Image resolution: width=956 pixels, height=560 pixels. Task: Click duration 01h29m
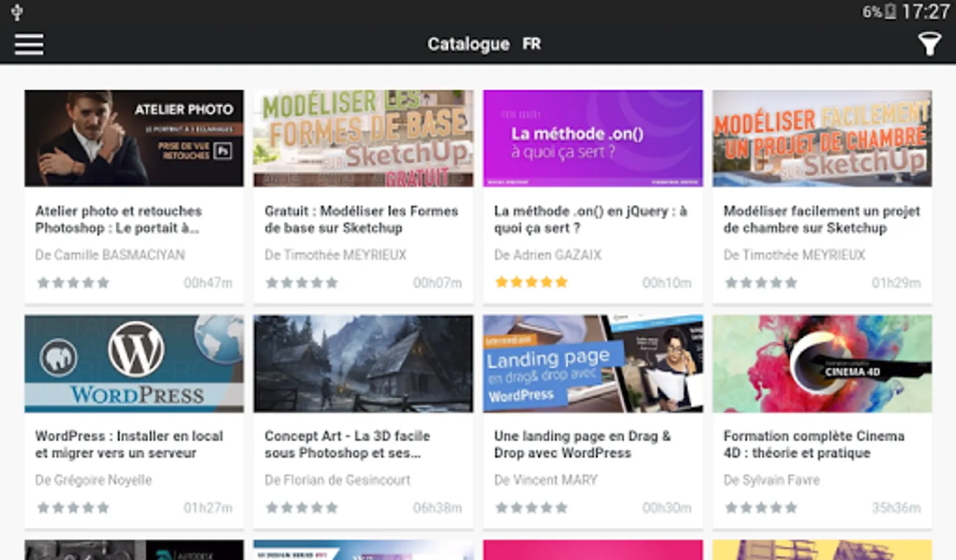[896, 283]
